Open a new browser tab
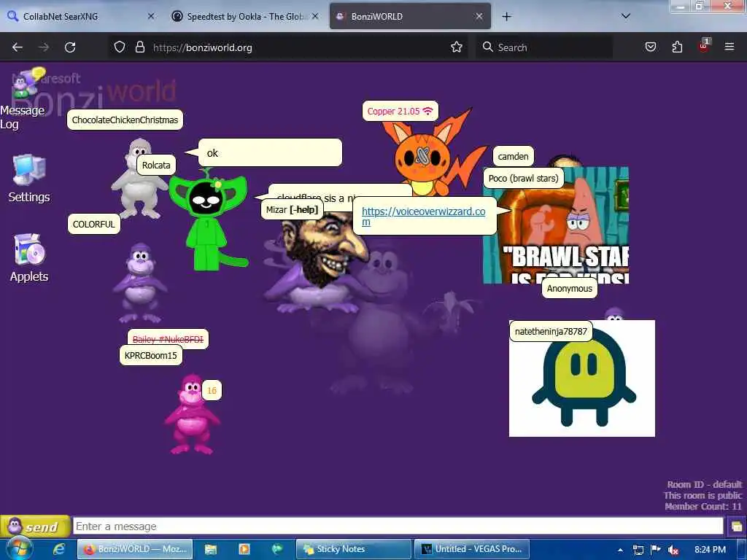 pos(506,17)
